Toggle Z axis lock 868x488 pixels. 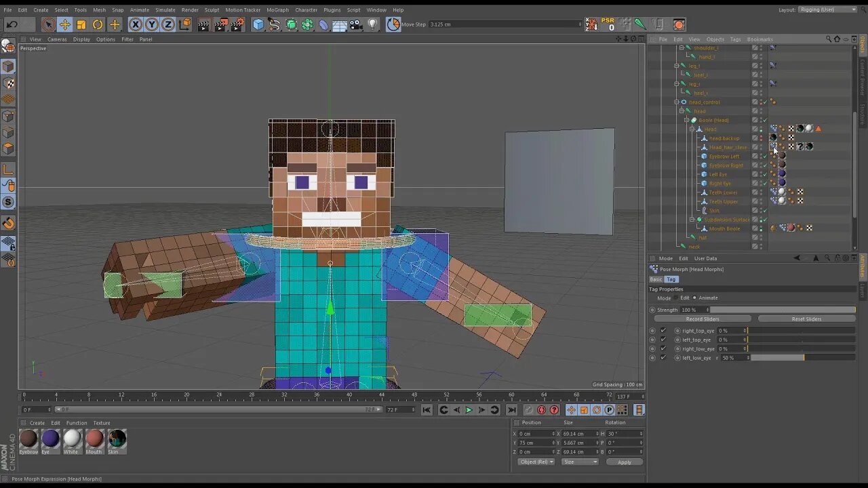tap(168, 24)
